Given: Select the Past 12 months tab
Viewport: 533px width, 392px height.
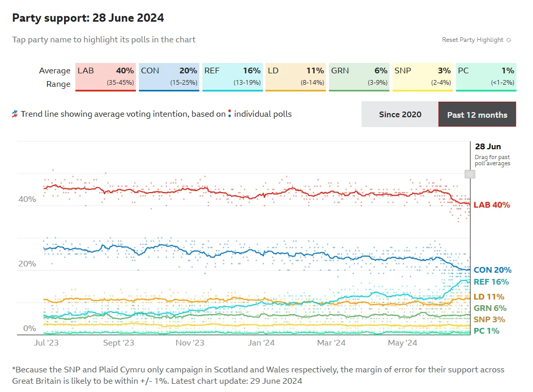Looking at the screenshot, I should point(477,114).
